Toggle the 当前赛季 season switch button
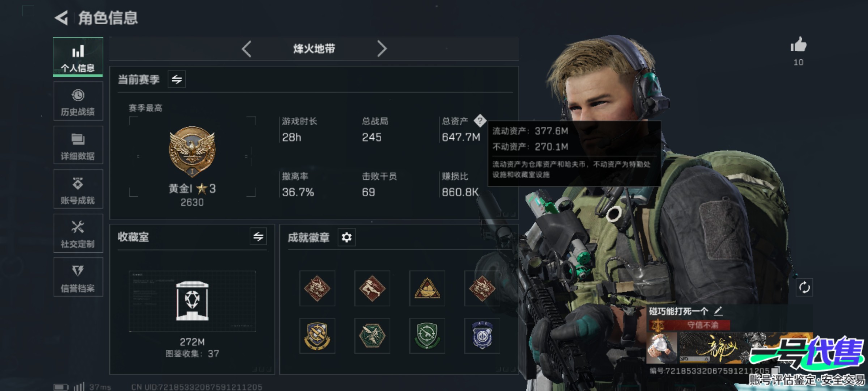This screenshot has width=868, height=391. click(176, 79)
